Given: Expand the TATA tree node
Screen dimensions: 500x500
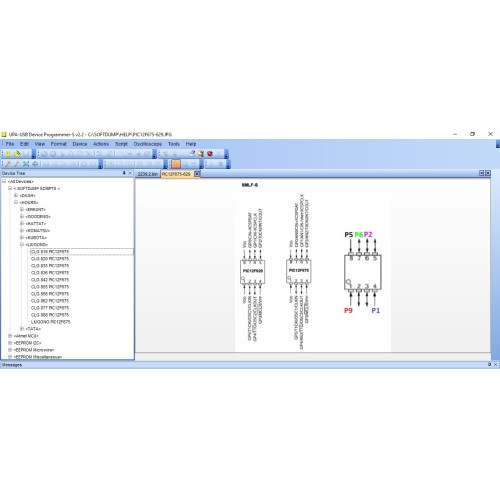Looking at the screenshot, I should (22, 329).
